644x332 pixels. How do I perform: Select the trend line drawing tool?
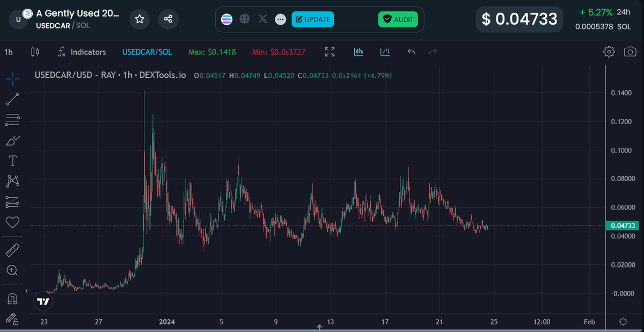(13, 99)
